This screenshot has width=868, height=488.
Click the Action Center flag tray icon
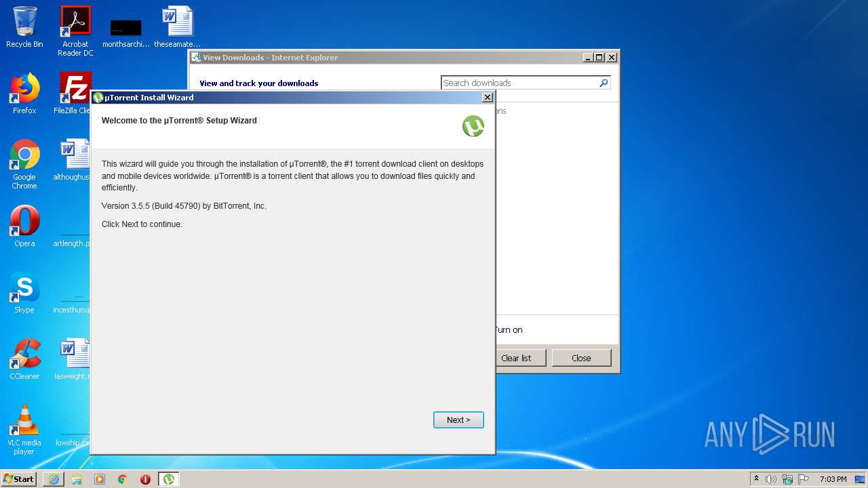804,479
